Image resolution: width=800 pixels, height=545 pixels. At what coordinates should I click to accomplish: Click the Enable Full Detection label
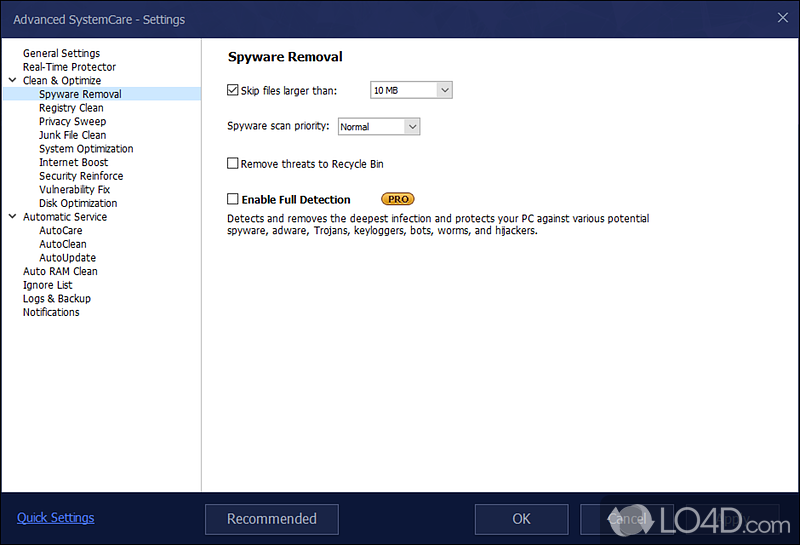(296, 200)
